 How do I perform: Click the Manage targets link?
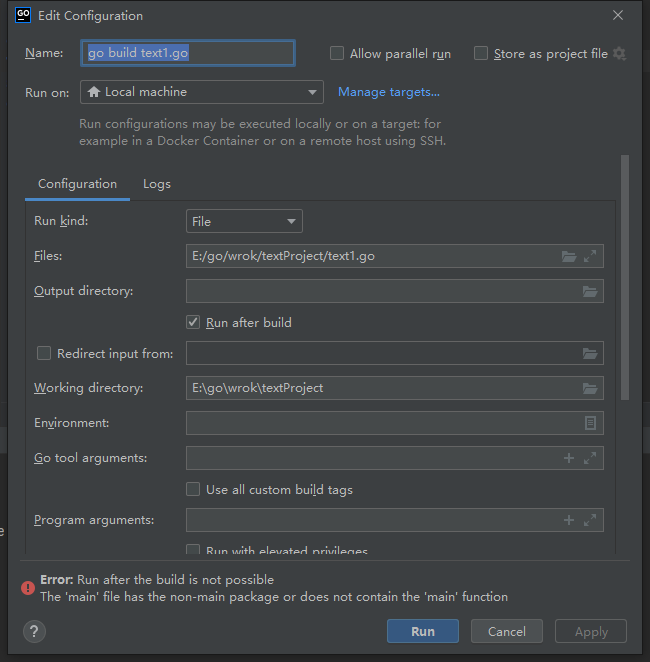[x=389, y=92]
